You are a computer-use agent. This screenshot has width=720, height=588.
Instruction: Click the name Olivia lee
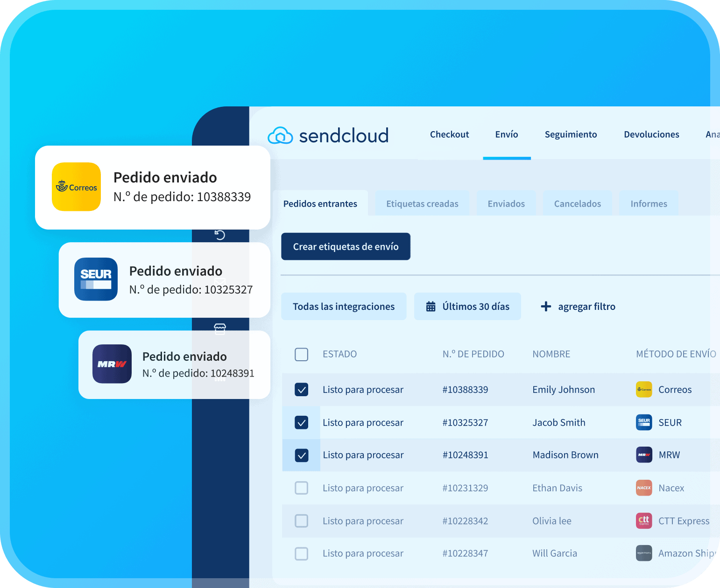click(x=552, y=521)
